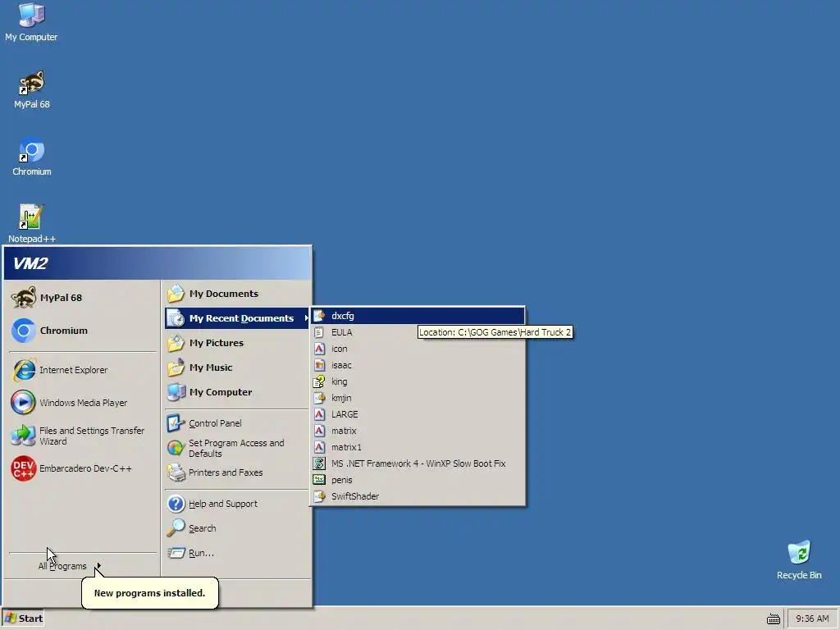
Task: Open Printers and Faxes
Action: [237, 472]
